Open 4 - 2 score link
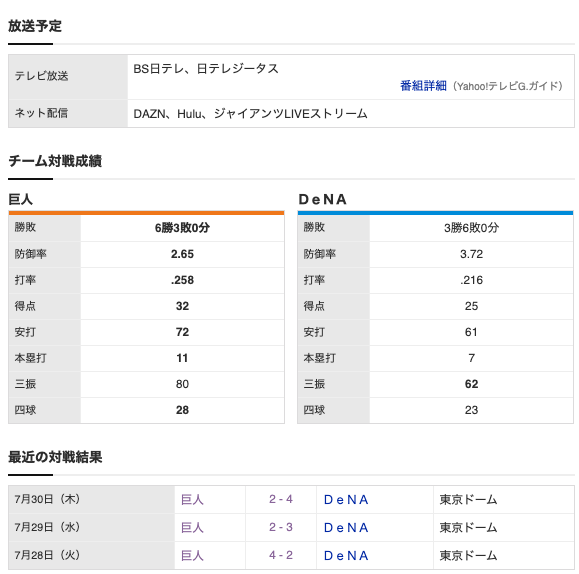579x574 pixels. (x=281, y=555)
